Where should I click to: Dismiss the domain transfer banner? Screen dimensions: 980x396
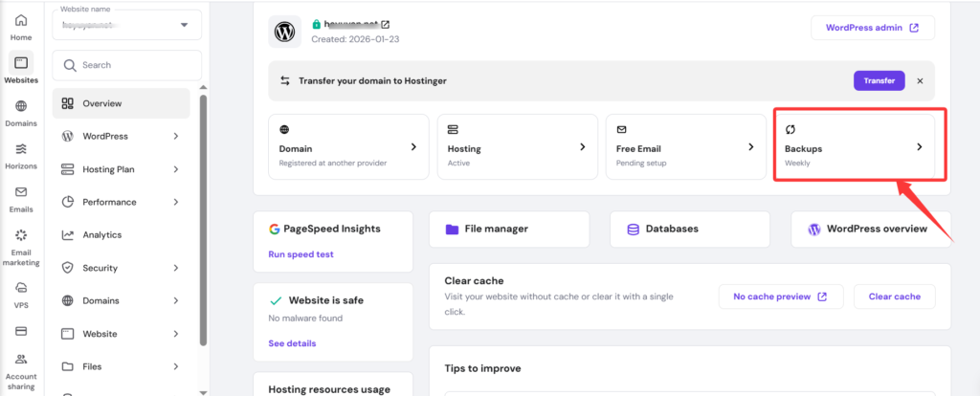(920, 81)
